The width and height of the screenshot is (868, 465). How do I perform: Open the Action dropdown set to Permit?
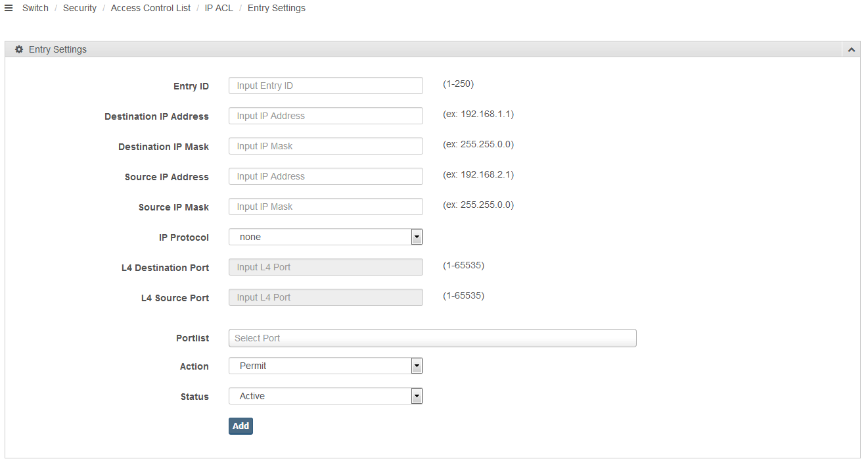coord(325,366)
